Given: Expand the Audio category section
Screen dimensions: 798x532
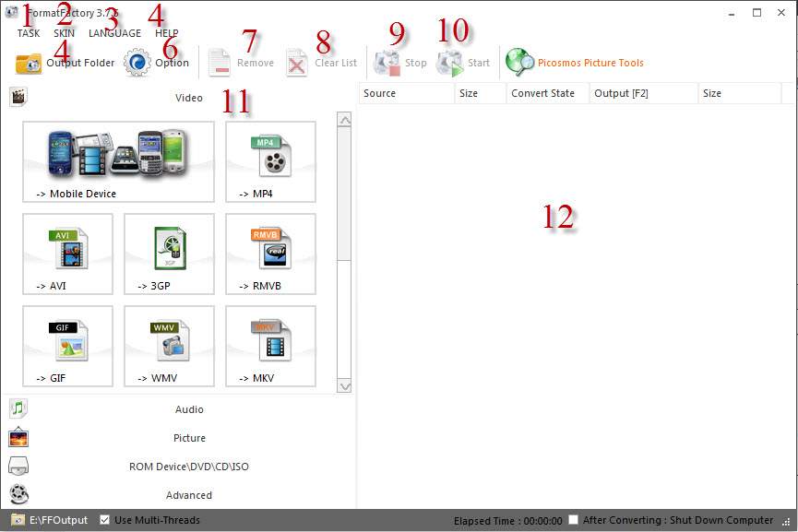Looking at the screenshot, I should (178, 409).
